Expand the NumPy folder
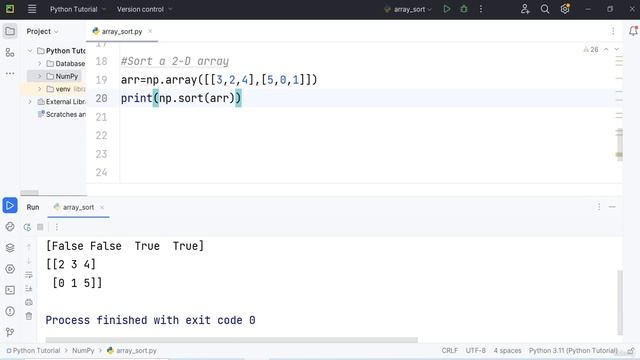Image resolution: width=640 pixels, height=360 pixels. point(40,76)
